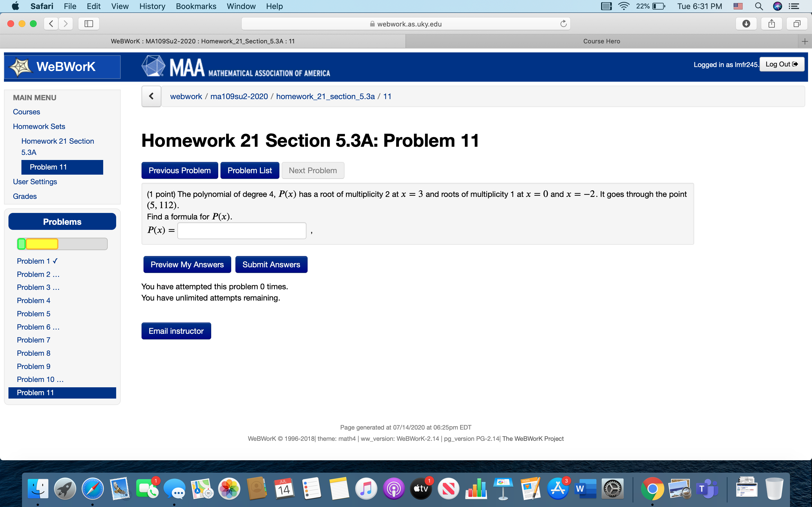Click the Safari back navigation arrow
The width and height of the screenshot is (812, 507).
click(51, 23)
